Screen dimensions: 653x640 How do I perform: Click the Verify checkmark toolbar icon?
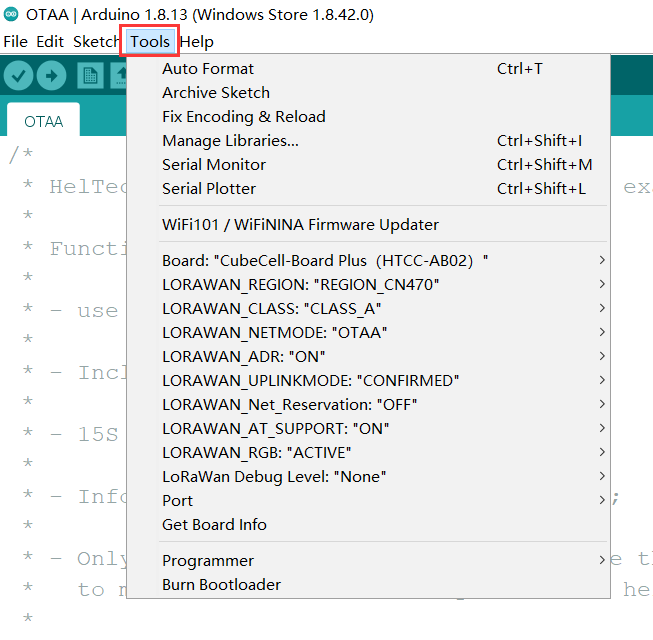(x=19, y=76)
